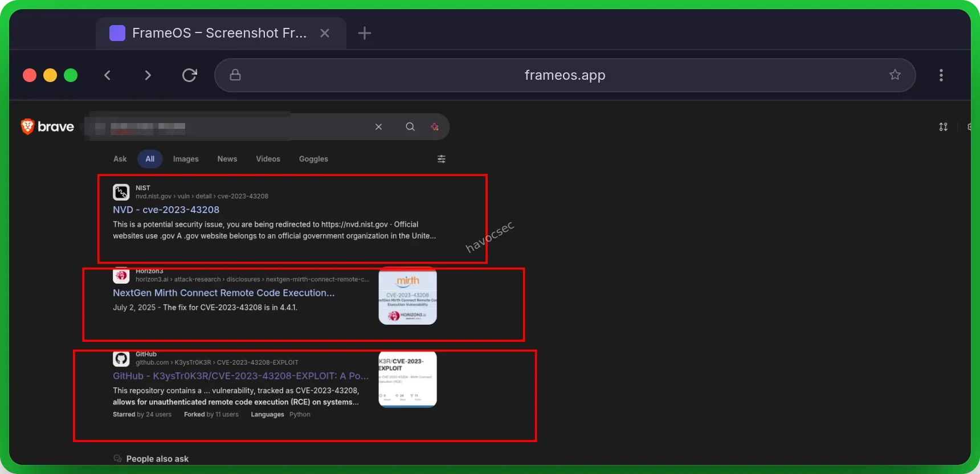Click the frameos.app address bar
Image resolution: width=980 pixels, height=474 pixels.
[x=565, y=75]
